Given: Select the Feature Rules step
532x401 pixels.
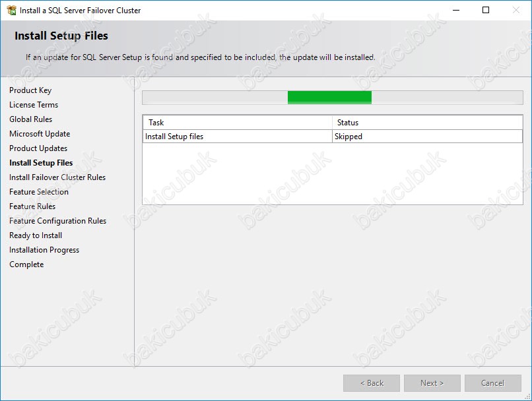Looking at the screenshot, I should [32, 206].
